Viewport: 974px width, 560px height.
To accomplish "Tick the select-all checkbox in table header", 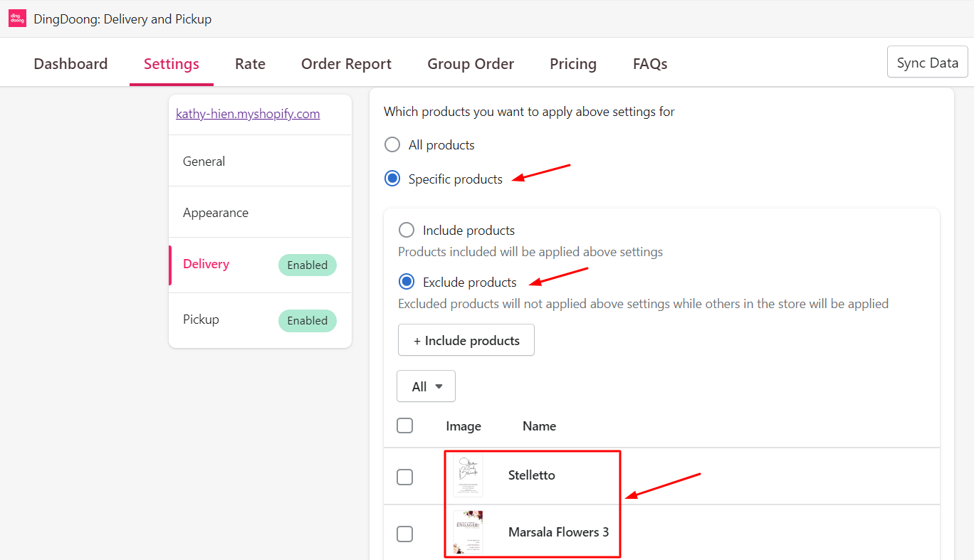I will 404,426.
